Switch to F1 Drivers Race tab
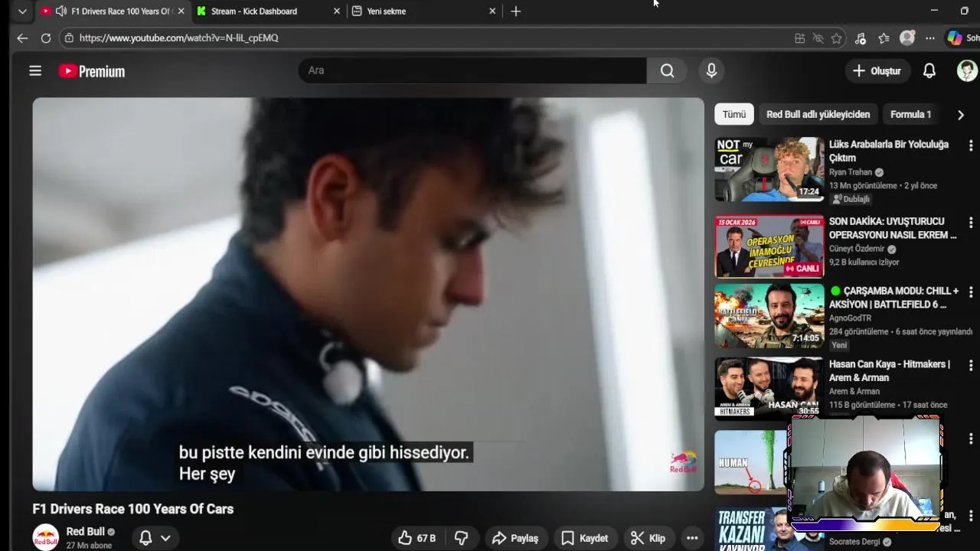The height and width of the screenshot is (551, 980). [x=111, y=11]
